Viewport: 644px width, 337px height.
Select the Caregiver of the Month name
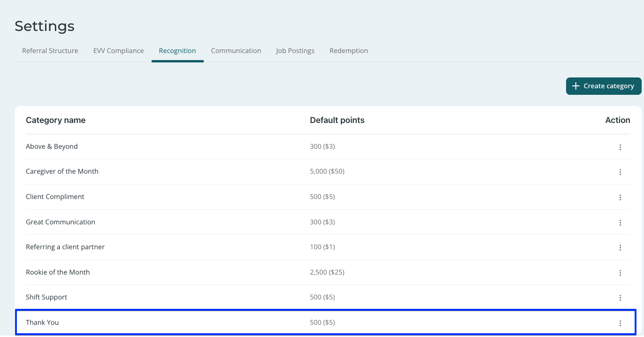(62, 171)
